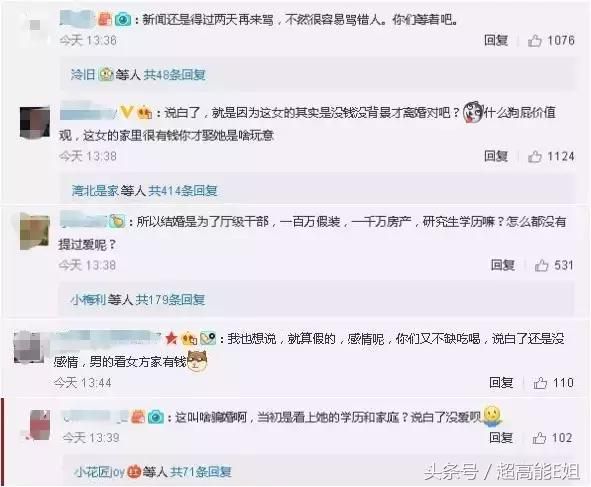This screenshot has width=591, height=487.
Task: Expand 共179条回复 thread
Action: click(x=170, y=300)
